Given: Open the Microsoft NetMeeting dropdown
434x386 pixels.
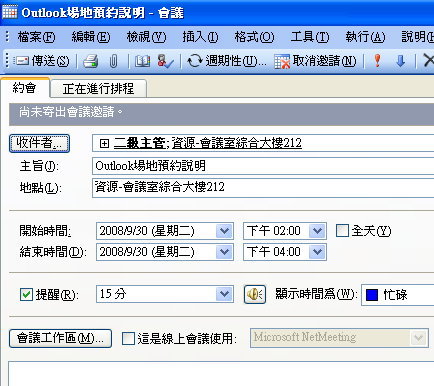Looking at the screenshot, I should (419, 338).
